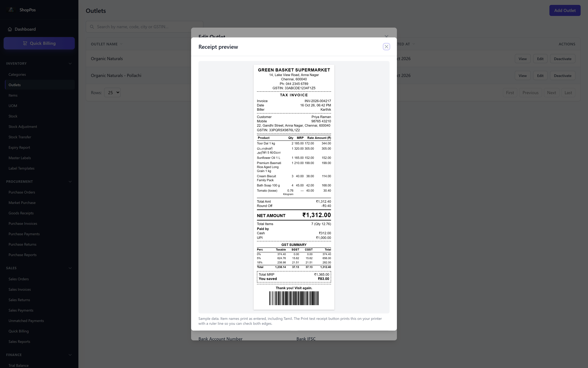Open Purchase Orders in the sidebar
Viewport: 588px width, 368px height.
pyautogui.click(x=40, y=192)
